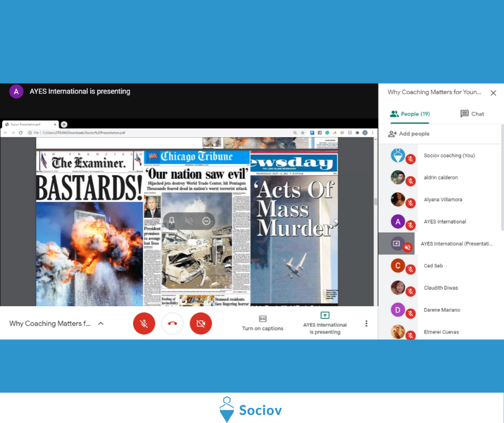Screen dimensions: 504x423
Task: Turn on the camera button
Action: (x=201, y=324)
